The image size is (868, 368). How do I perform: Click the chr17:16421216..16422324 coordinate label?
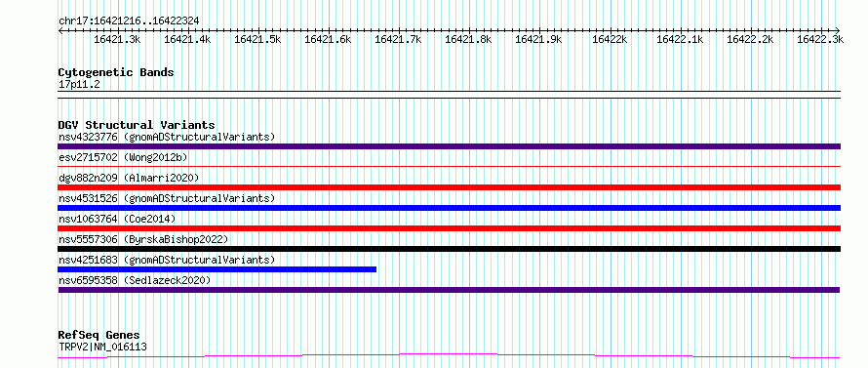point(129,21)
